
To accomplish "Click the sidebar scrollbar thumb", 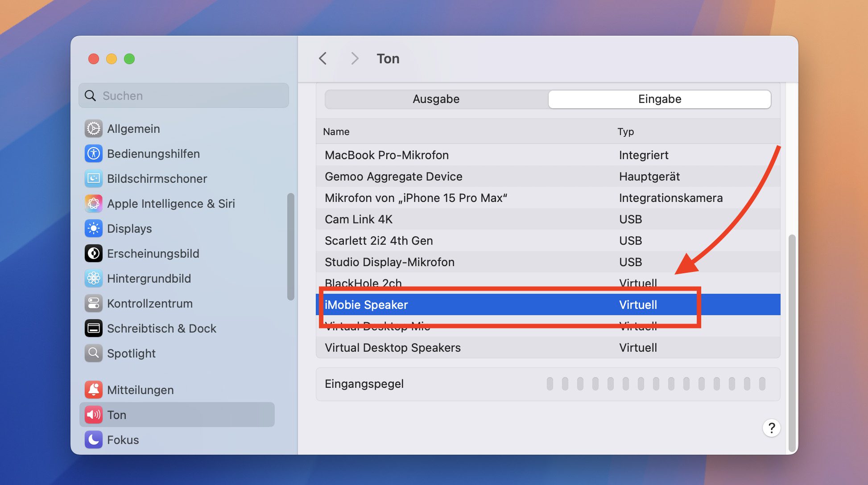I will click(291, 247).
